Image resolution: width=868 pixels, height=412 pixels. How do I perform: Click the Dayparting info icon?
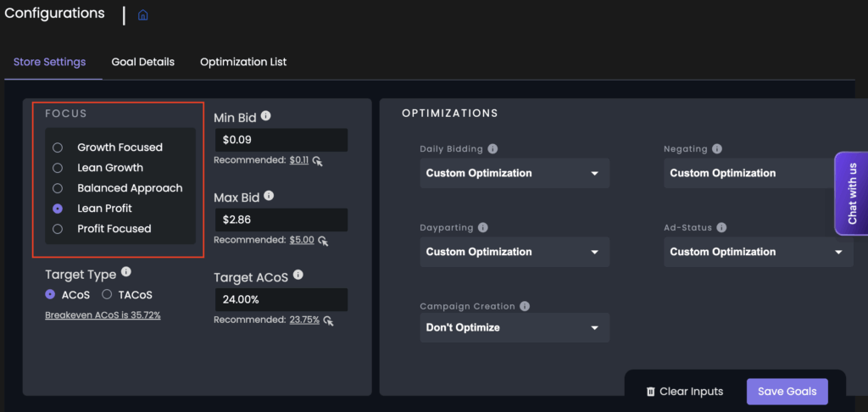click(482, 227)
